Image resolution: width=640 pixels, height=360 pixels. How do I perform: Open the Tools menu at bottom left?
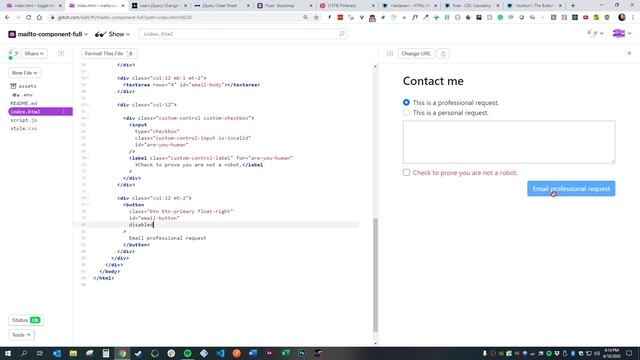click(21, 335)
